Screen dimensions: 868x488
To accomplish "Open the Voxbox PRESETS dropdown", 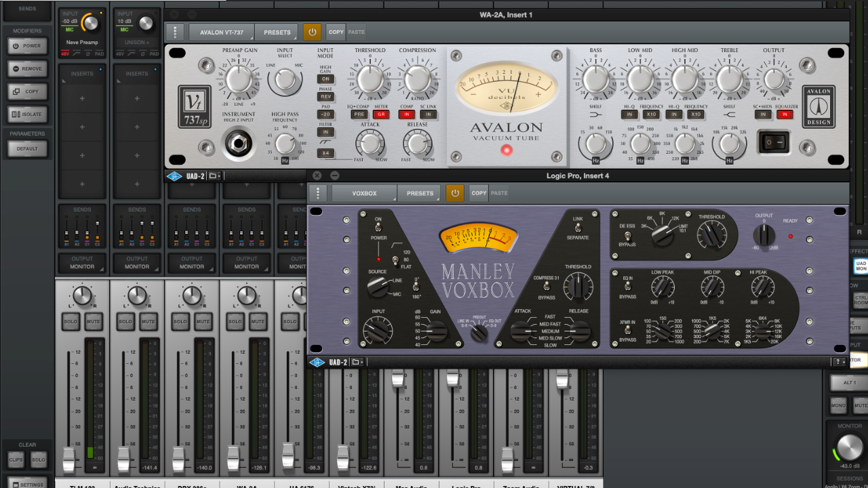I will [x=420, y=193].
